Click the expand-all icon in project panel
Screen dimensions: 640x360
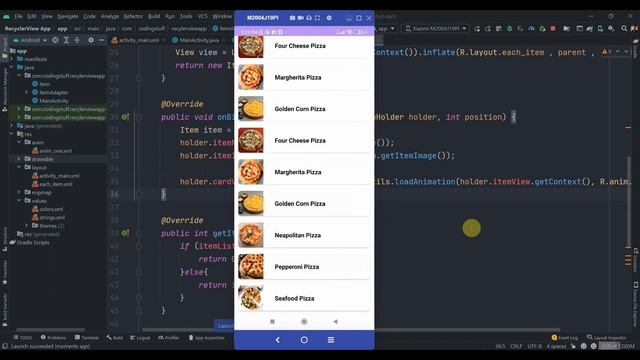66,40
